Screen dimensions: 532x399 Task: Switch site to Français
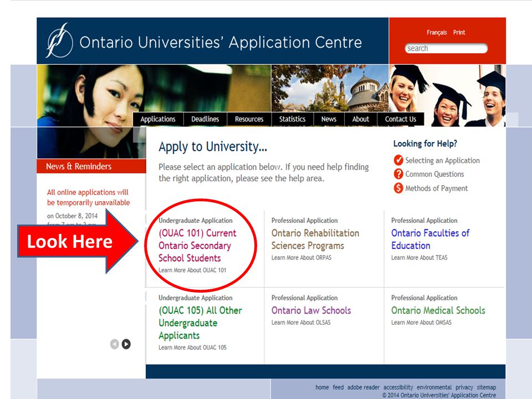pos(437,33)
